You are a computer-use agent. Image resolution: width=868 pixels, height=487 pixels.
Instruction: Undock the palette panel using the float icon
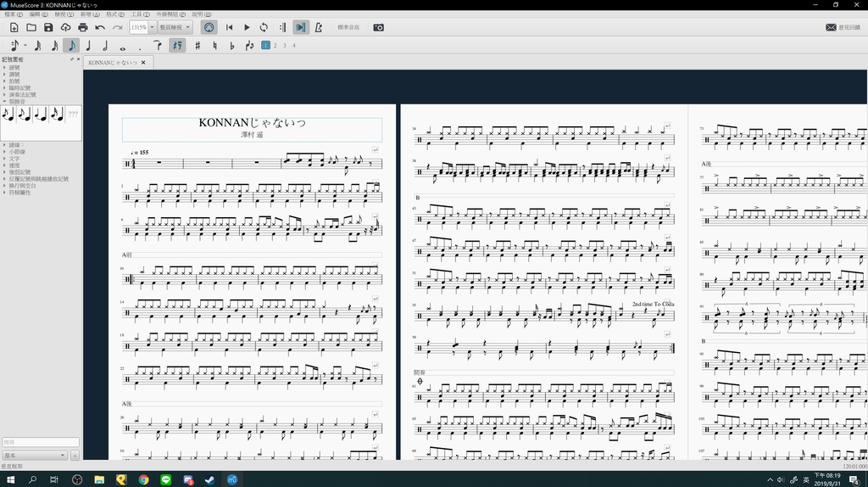point(72,59)
